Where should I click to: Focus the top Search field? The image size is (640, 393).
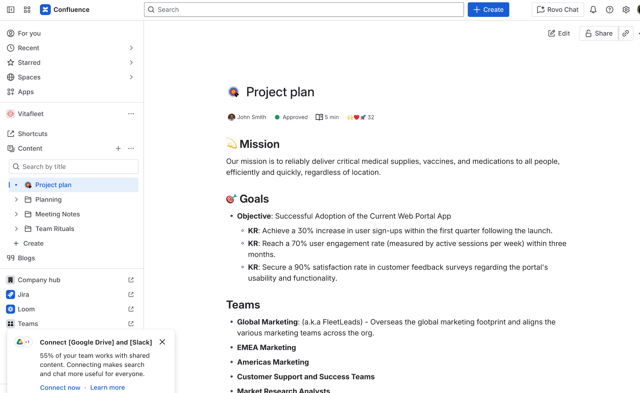point(304,9)
